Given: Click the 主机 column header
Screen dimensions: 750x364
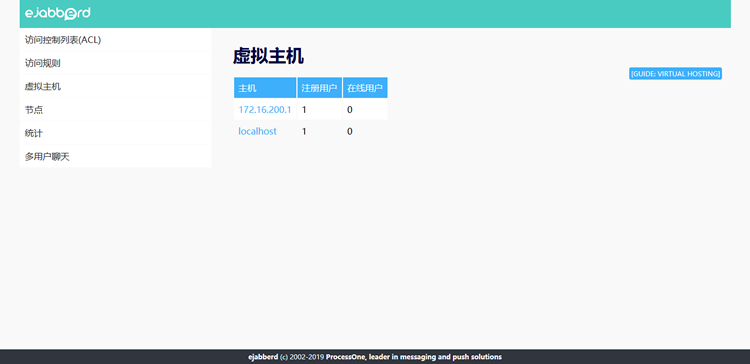Looking at the screenshot, I should [x=265, y=88].
